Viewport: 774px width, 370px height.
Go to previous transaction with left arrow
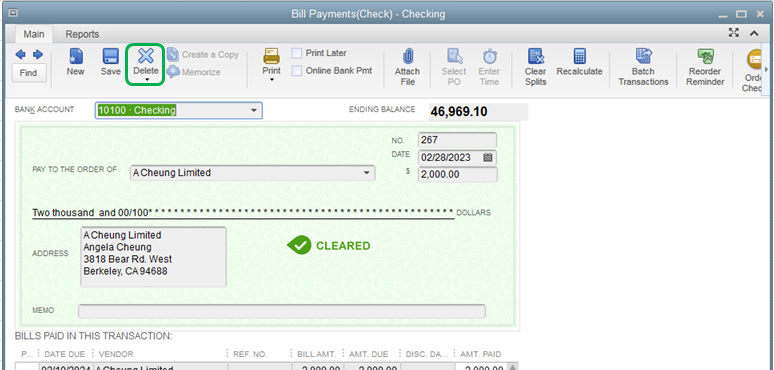pos(20,54)
